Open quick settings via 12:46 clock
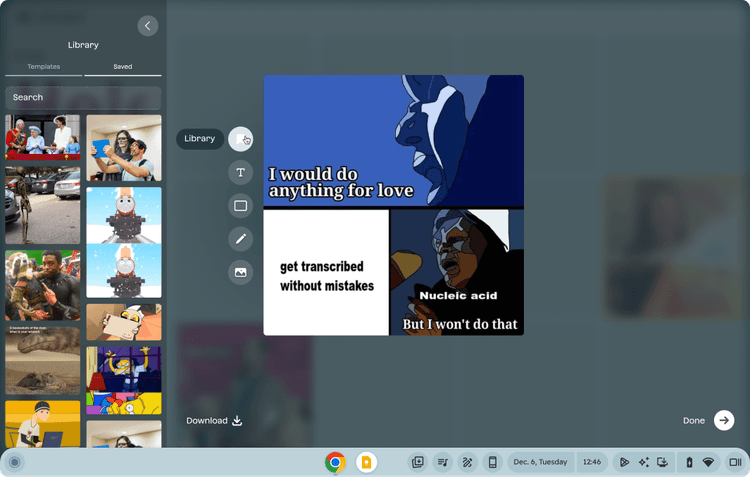The width and height of the screenshot is (750, 477). click(592, 462)
